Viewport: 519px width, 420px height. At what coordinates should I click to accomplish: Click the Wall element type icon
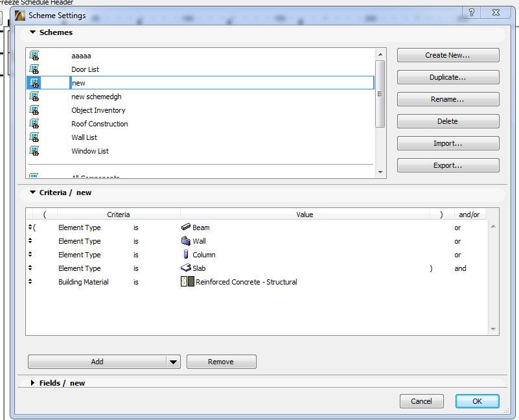[186, 240]
